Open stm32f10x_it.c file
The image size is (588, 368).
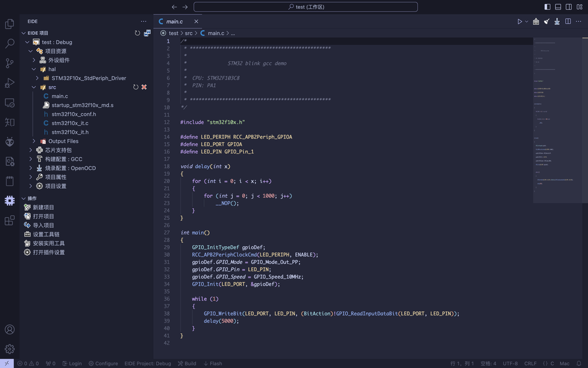70,123
